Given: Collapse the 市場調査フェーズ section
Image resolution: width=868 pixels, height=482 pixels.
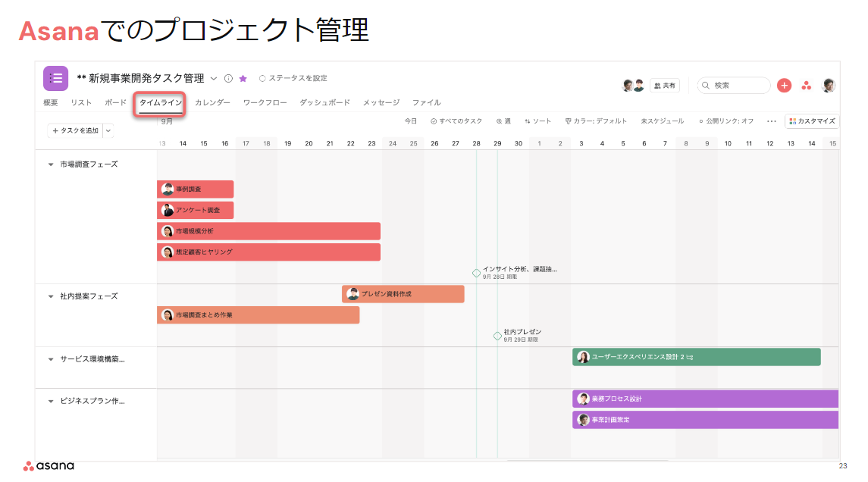Looking at the screenshot, I should tap(50, 164).
